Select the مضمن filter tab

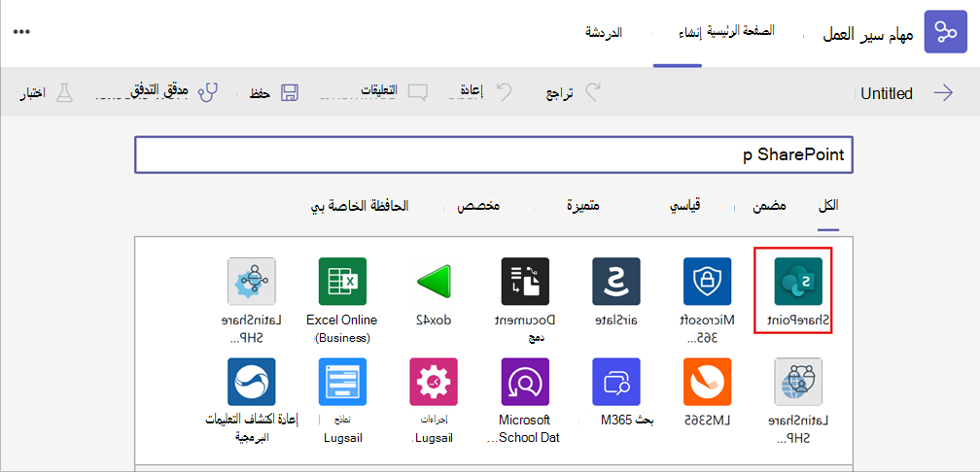tap(769, 207)
